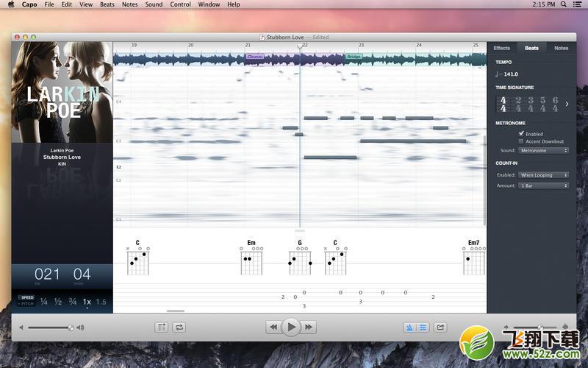Open the Count-In Amount dropdown

(543, 185)
